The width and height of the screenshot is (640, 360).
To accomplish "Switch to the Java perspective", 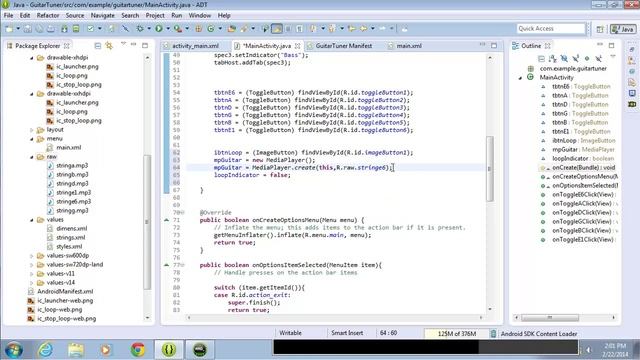I will pyautogui.click(x=623, y=29).
